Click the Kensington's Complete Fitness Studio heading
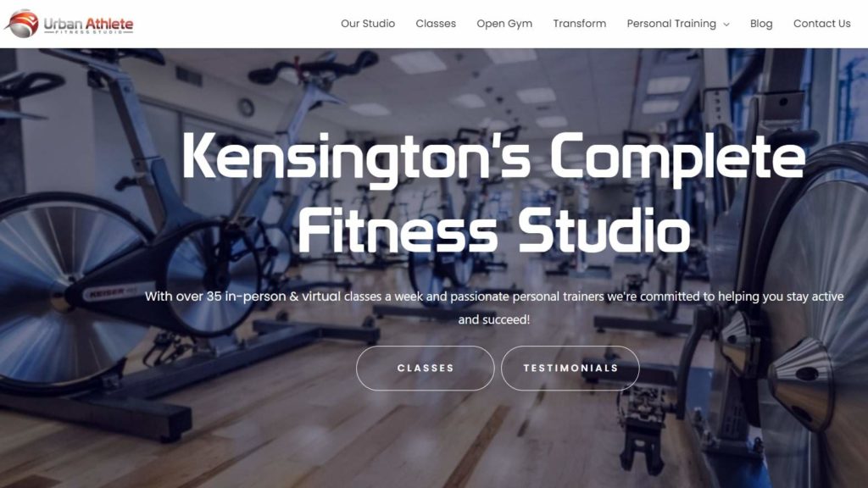Viewport: 868px width, 488px height. (x=493, y=194)
